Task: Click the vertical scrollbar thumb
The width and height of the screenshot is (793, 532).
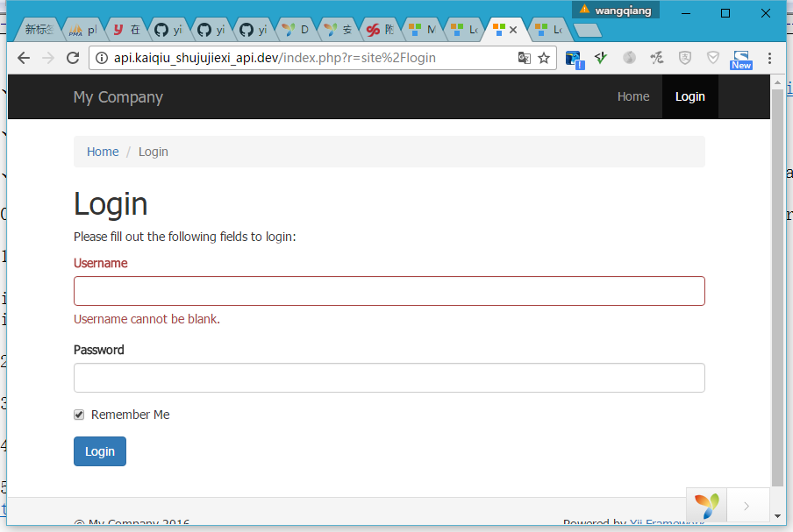Action: 777,288
